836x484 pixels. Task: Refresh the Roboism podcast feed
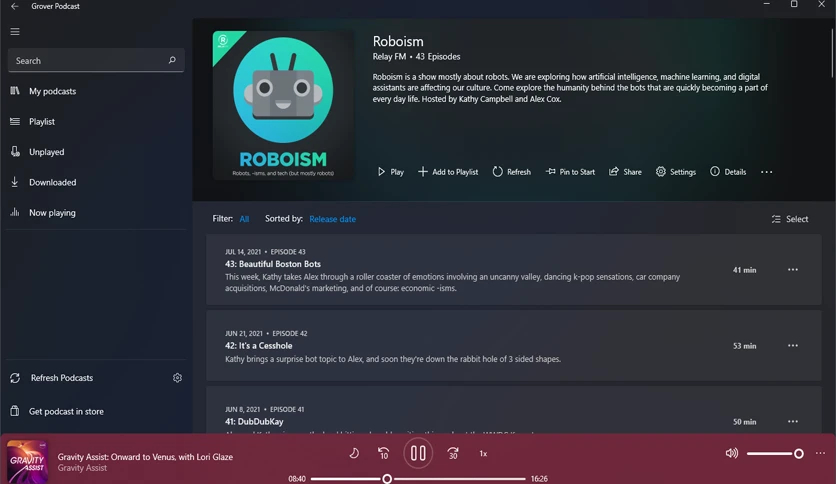click(x=511, y=172)
